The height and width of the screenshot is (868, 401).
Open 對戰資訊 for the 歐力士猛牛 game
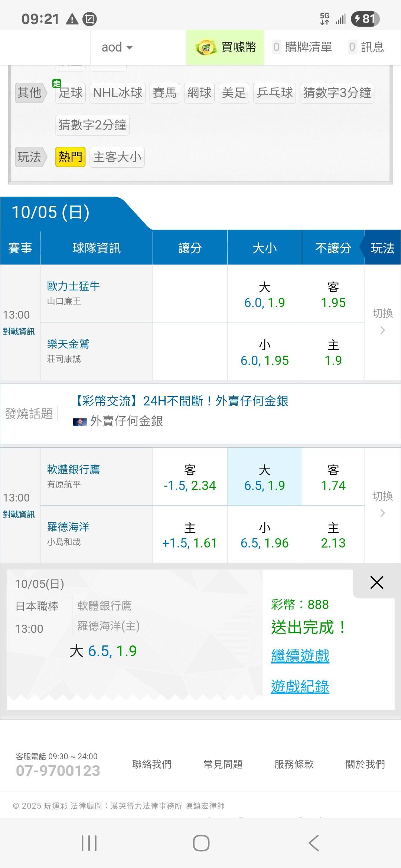click(x=19, y=332)
